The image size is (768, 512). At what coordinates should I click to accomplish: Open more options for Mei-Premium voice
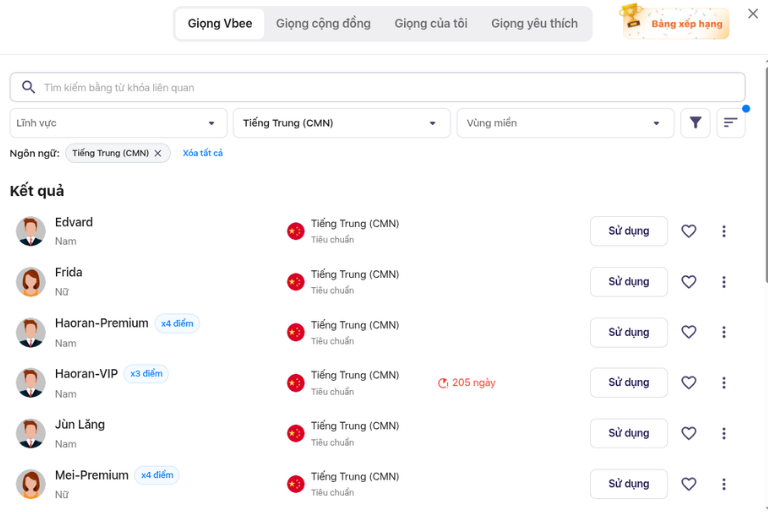click(724, 484)
